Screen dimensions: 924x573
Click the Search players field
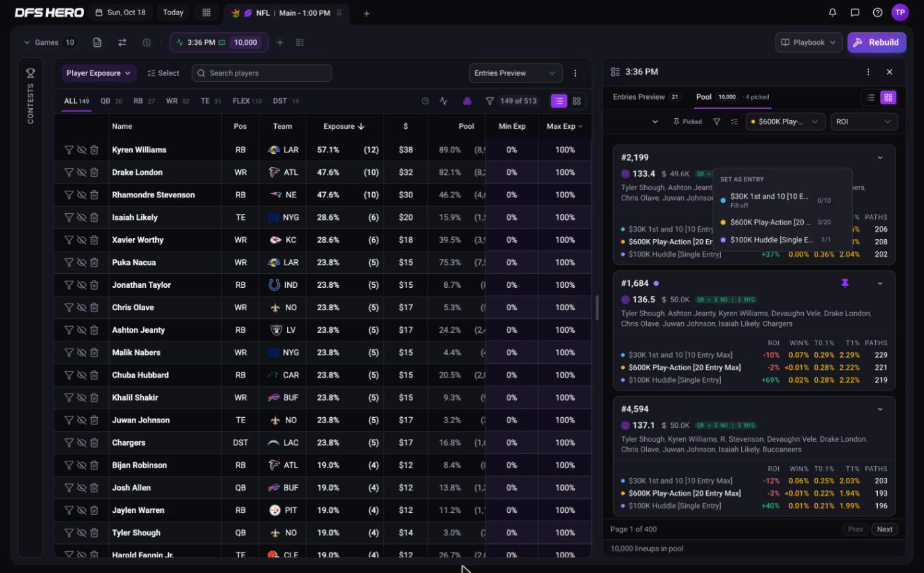click(261, 73)
